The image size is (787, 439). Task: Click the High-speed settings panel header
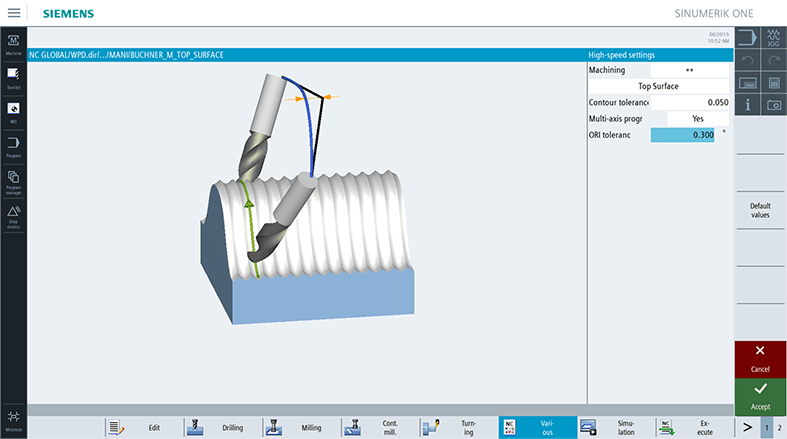tap(660, 55)
